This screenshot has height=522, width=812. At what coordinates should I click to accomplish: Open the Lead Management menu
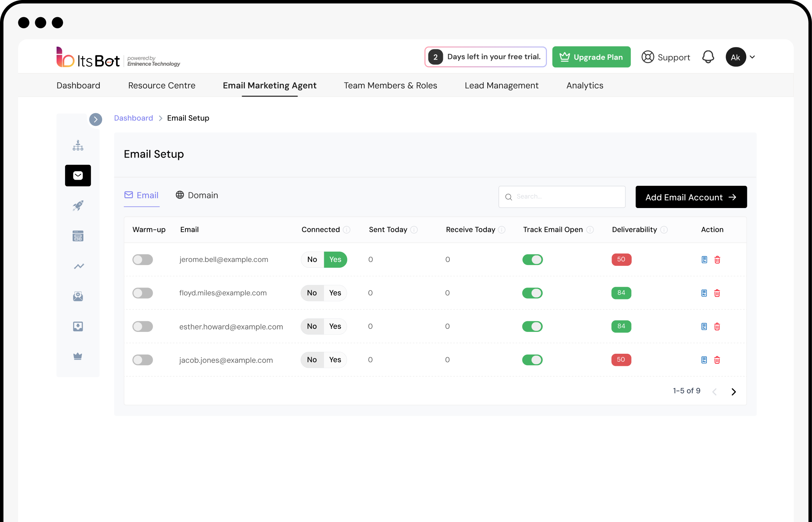click(501, 85)
